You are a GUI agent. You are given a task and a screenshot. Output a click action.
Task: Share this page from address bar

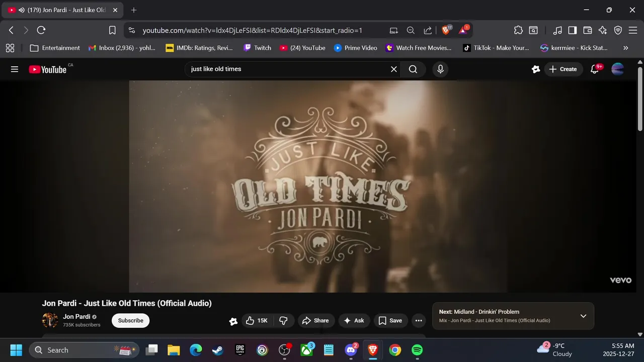(x=428, y=30)
